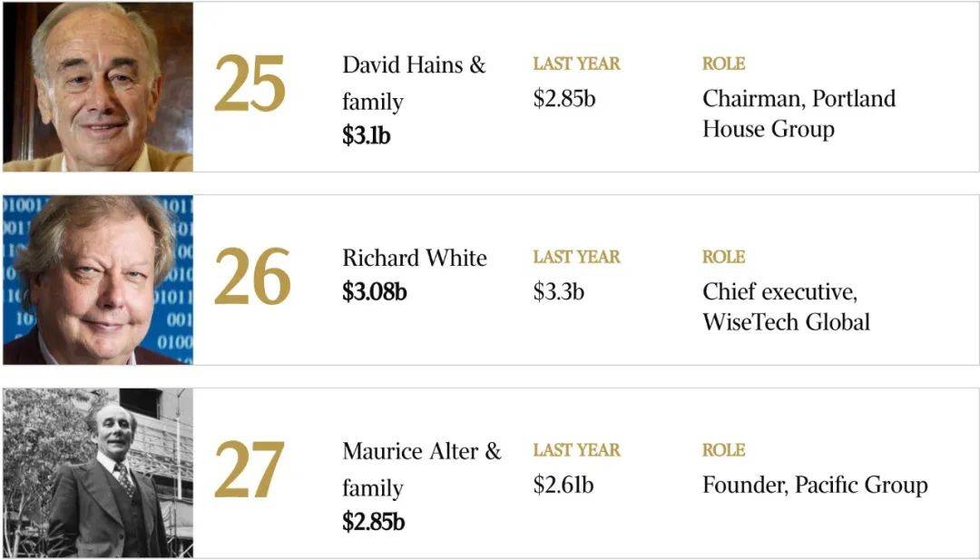Open Maurice Alter black-and-white photo
The image size is (980, 560).
98,473
